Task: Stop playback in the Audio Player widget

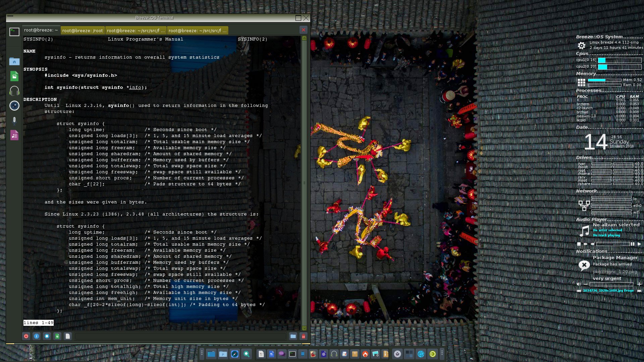Action: pyautogui.click(x=579, y=244)
